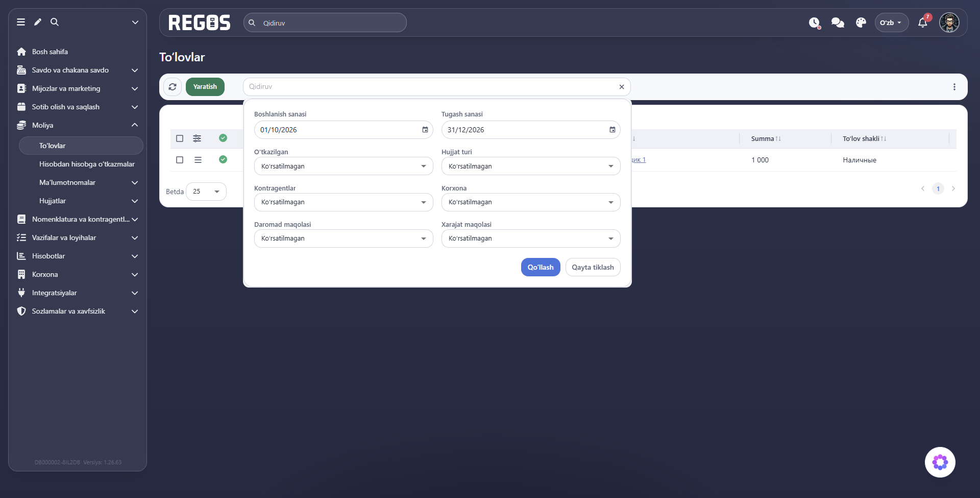Click the green status check in header
The width and height of the screenshot is (980, 498).
click(223, 138)
